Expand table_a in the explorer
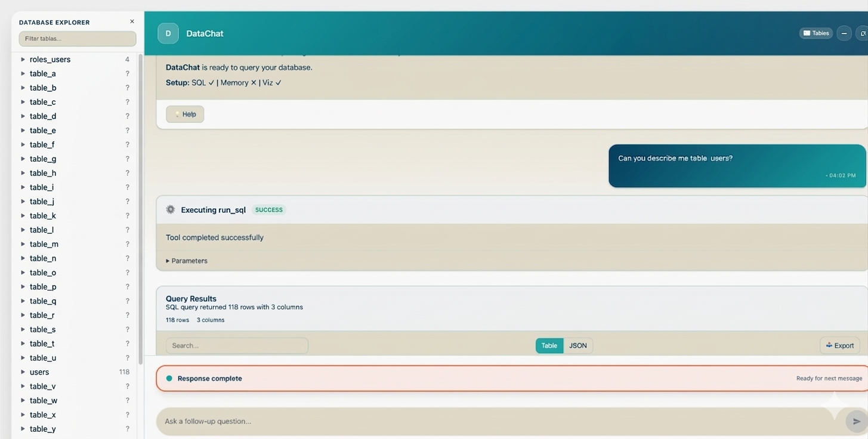This screenshot has width=868, height=439. coord(23,73)
